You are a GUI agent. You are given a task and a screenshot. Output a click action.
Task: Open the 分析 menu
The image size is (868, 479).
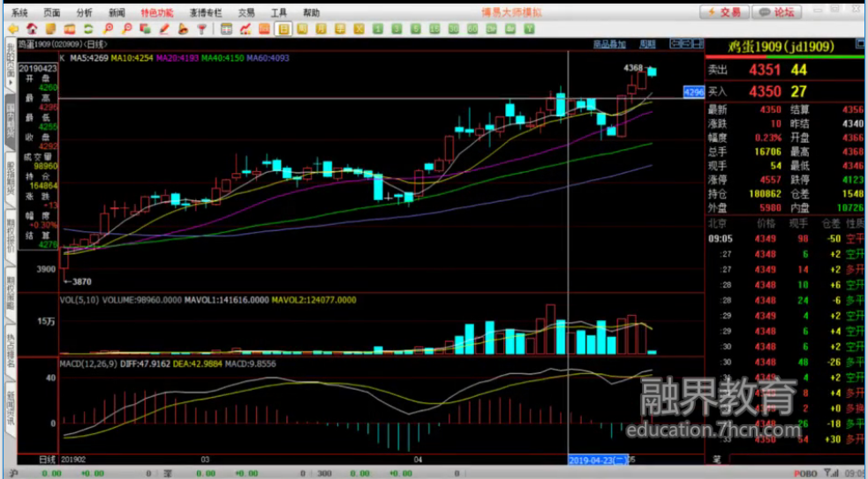click(84, 12)
